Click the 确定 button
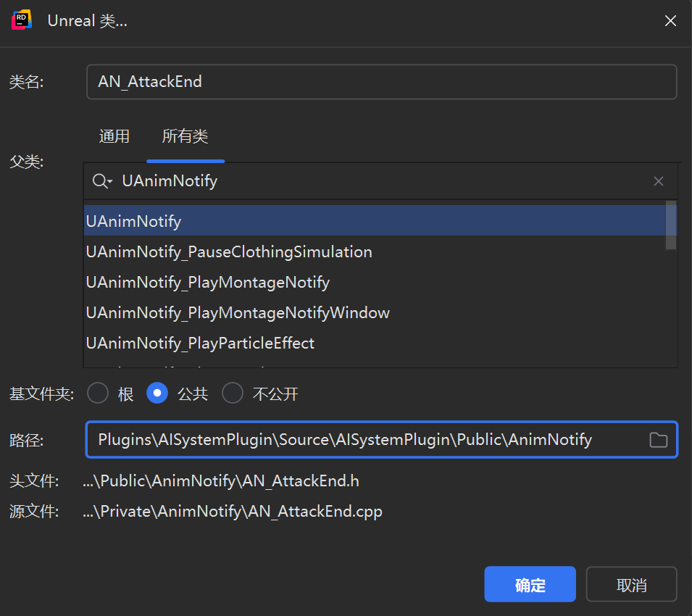The width and height of the screenshot is (692, 616). [x=530, y=585]
